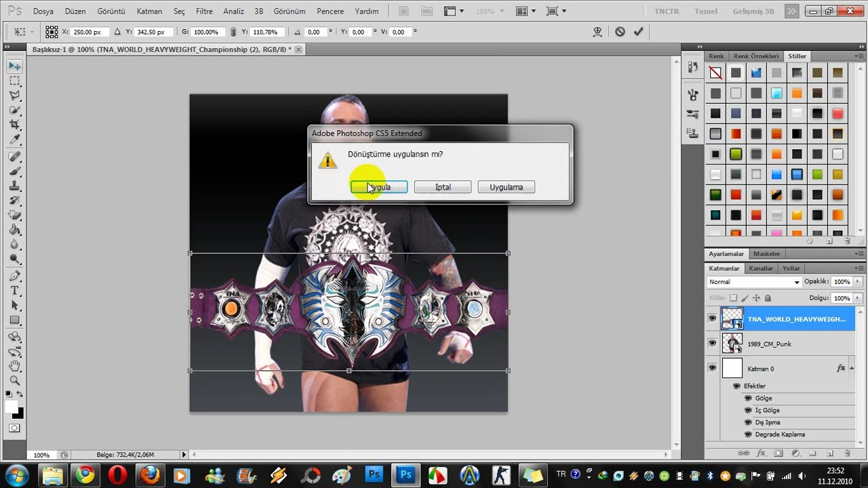This screenshot has width=868, height=488.
Task: Hide the Katman 0 layer
Action: click(712, 368)
